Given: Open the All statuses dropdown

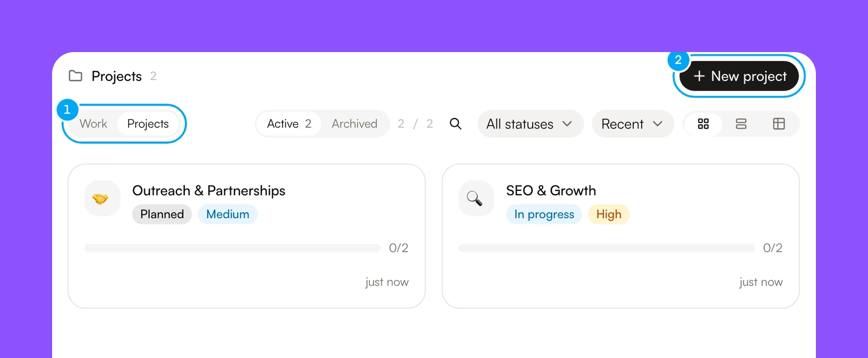Looking at the screenshot, I should [530, 124].
